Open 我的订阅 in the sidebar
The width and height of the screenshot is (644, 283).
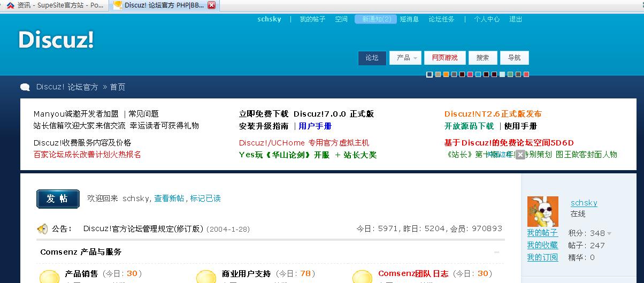pos(542,257)
